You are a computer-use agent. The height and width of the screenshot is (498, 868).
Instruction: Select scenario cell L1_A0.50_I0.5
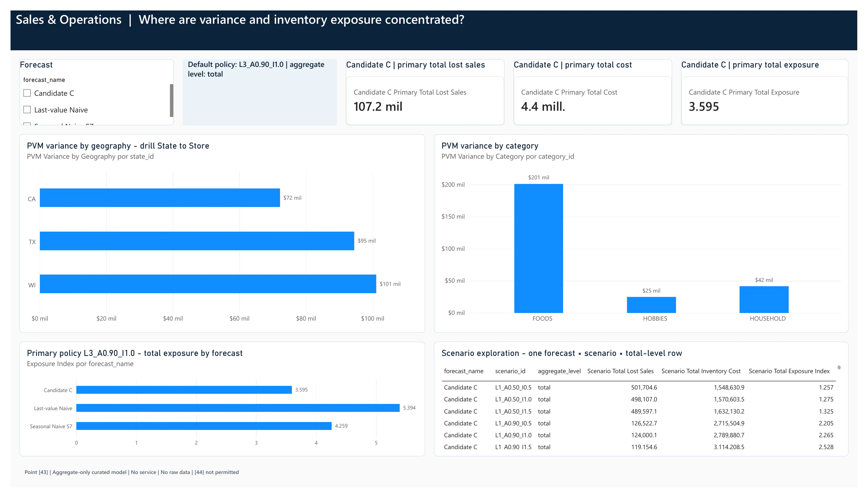(x=513, y=388)
